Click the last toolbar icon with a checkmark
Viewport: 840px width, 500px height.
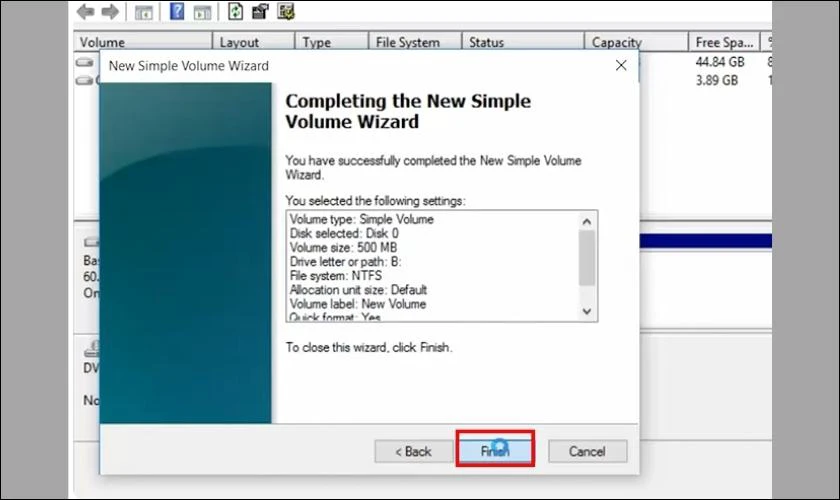(286, 13)
